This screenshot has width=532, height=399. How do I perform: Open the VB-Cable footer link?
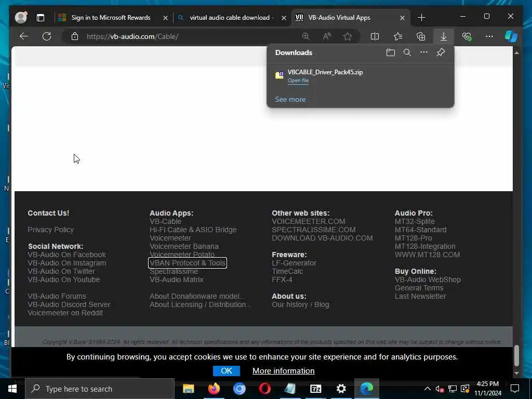coord(165,221)
